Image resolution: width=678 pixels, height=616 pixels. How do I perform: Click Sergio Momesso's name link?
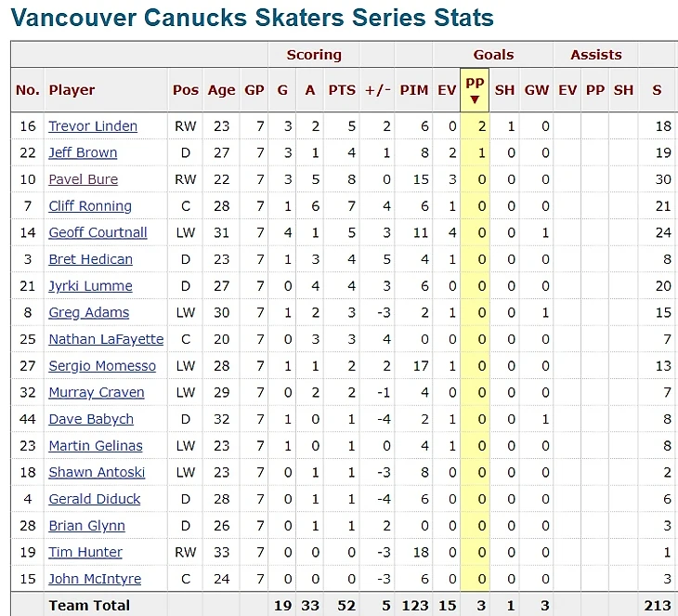tap(102, 366)
